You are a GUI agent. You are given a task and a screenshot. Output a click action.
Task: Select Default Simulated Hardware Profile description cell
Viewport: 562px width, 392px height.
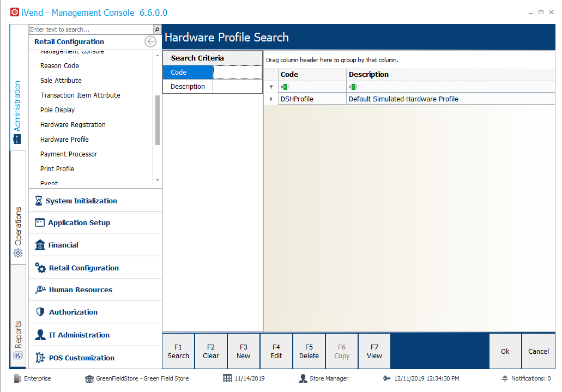point(451,99)
